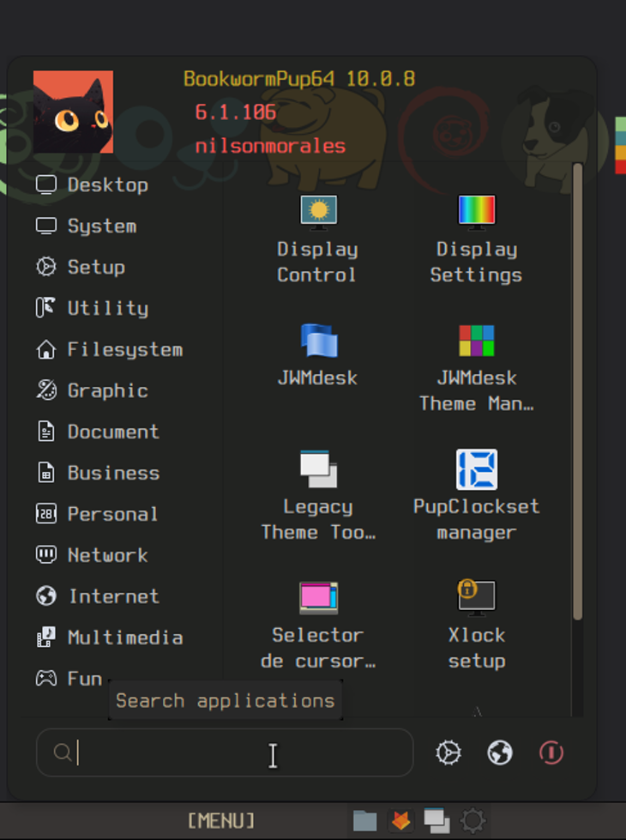Viewport: 626px width, 840px height.
Task: Select the Document category
Action: [x=98, y=432]
